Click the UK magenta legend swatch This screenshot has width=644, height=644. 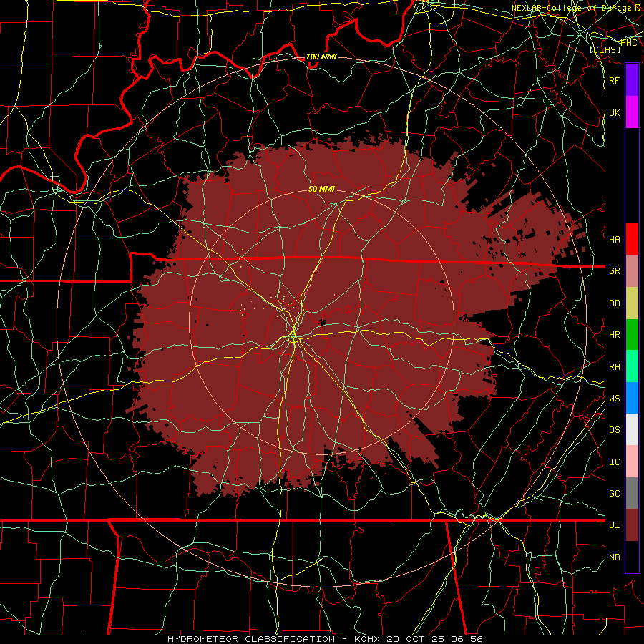(x=632, y=112)
